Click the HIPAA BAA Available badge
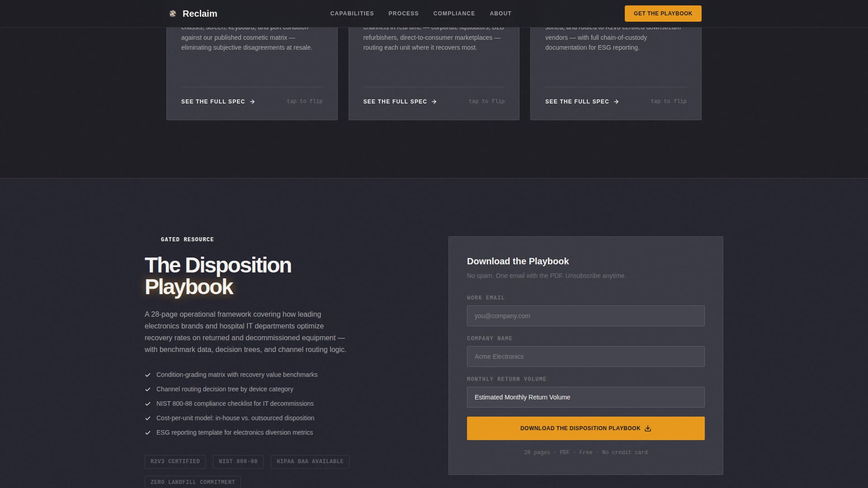Image resolution: width=868 pixels, height=488 pixels. coord(310,461)
